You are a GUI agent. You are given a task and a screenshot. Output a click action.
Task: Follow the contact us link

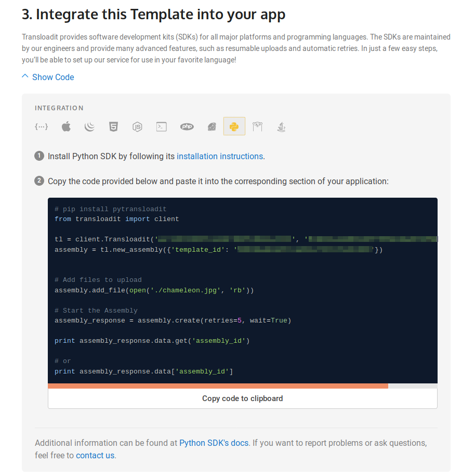(95, 455)
